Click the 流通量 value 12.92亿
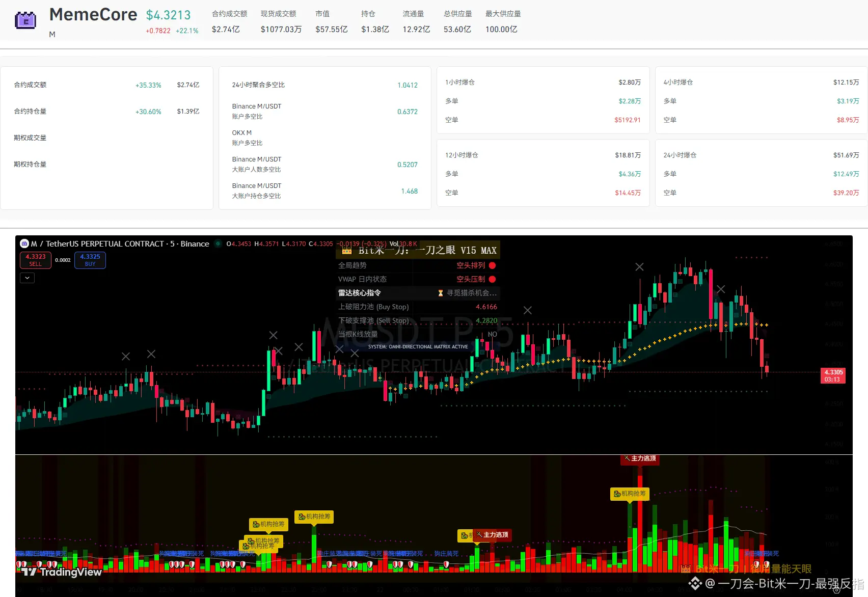 (416, 30)
